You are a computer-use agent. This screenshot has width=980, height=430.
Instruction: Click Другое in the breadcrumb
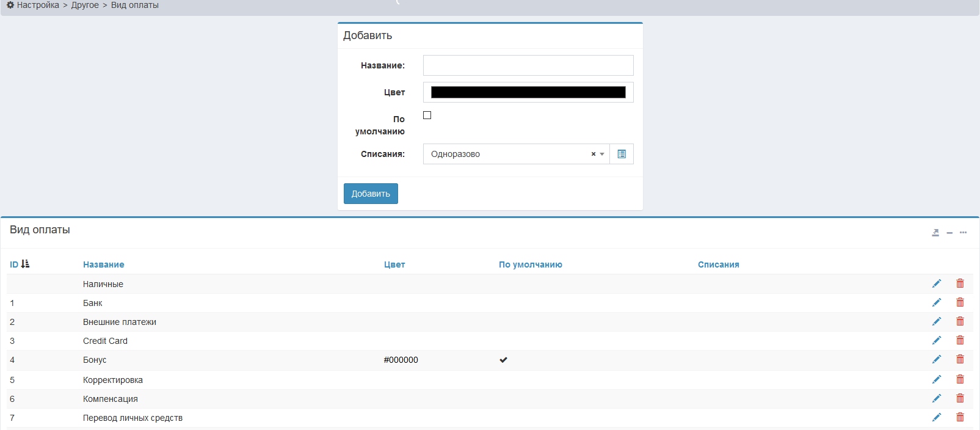pos(85,5)
